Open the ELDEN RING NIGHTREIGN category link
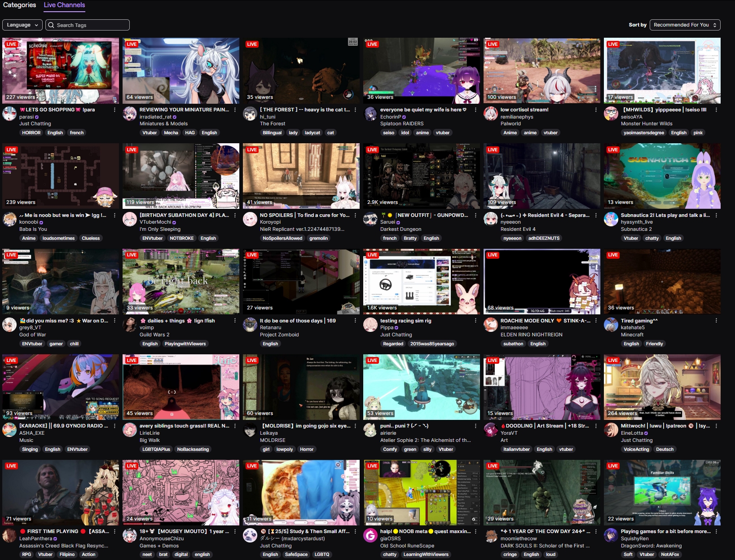Screen dimensions: 735x560 coord(532,335)
